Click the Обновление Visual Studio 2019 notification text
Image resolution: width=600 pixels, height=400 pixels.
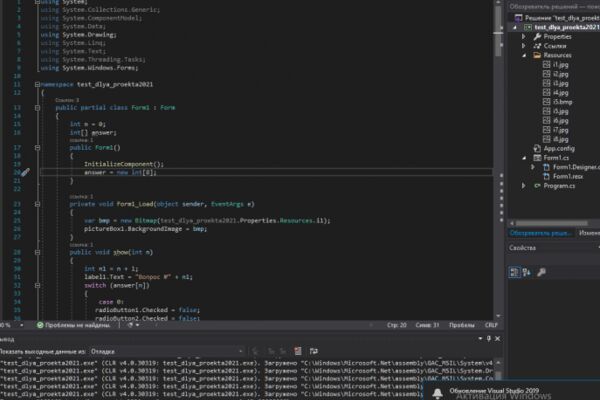click(494, 391)
